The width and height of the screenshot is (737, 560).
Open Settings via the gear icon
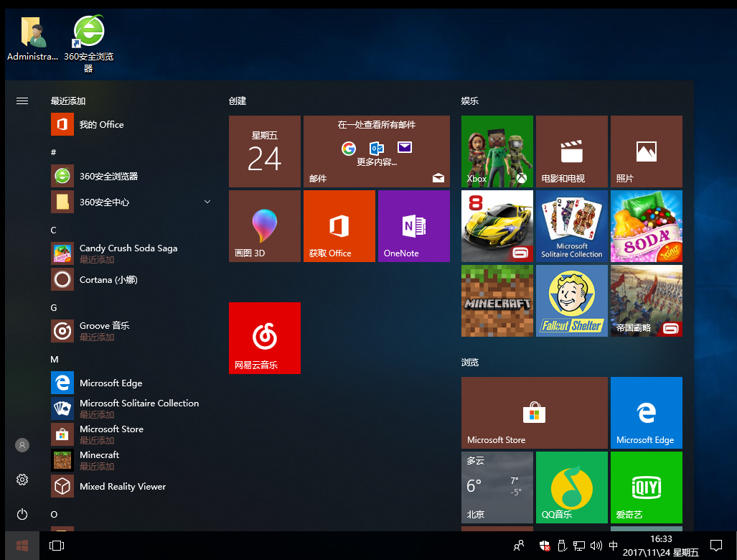(x=22, y=480)
